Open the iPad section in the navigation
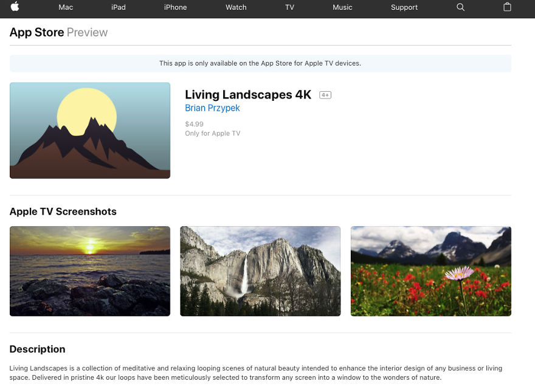This screenshot has height=392, width=535. [x=118, y=7]
